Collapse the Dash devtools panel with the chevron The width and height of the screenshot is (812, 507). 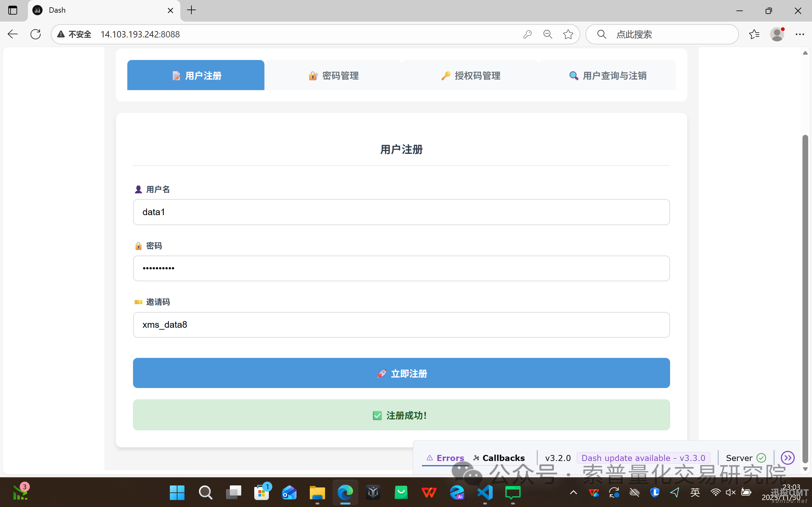(788, 458)
